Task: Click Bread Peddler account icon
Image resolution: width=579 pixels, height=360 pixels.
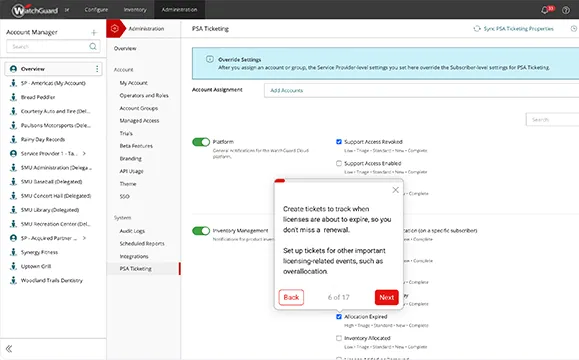Action: click(13, 97)
